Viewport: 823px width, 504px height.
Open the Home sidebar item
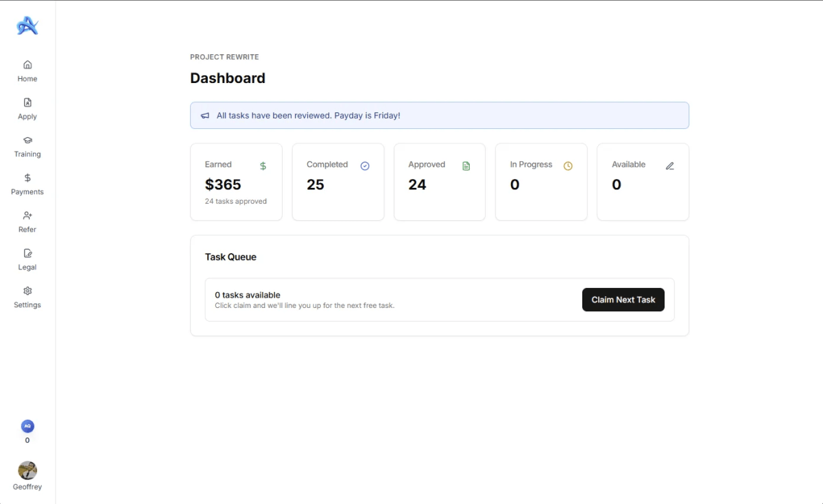(x=27, y=71)
